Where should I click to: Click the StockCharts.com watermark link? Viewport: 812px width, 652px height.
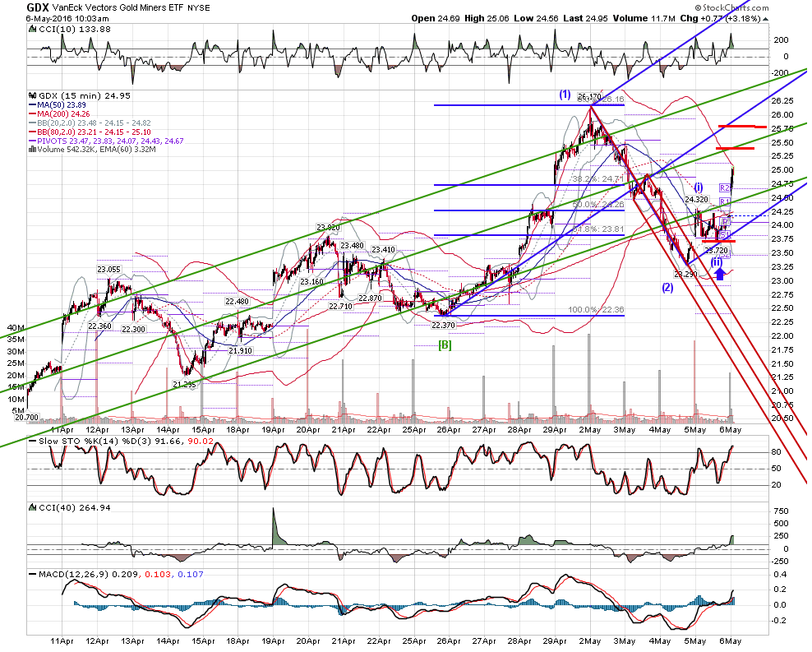pos(731,7)
